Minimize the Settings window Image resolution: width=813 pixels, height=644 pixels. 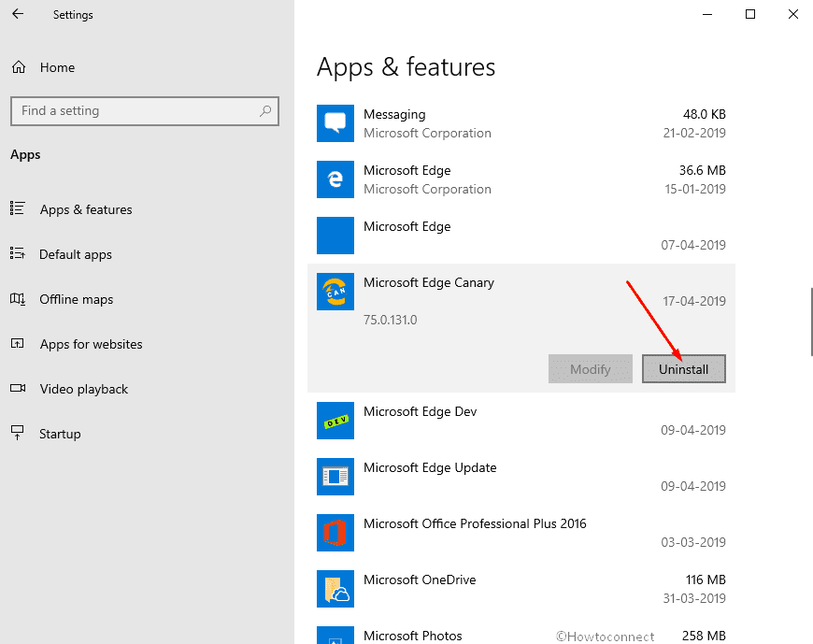click(707, 15)
